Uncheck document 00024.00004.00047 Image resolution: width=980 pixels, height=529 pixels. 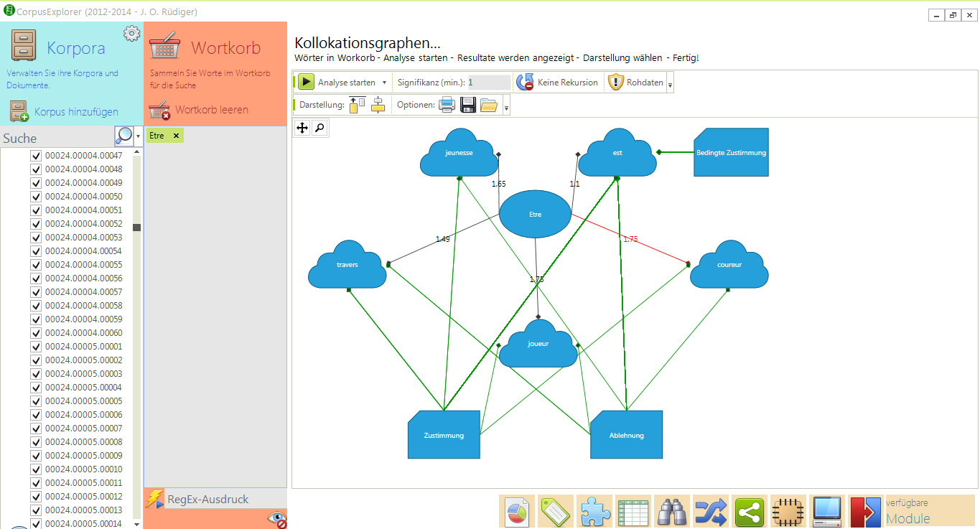[x=36, y=156]
